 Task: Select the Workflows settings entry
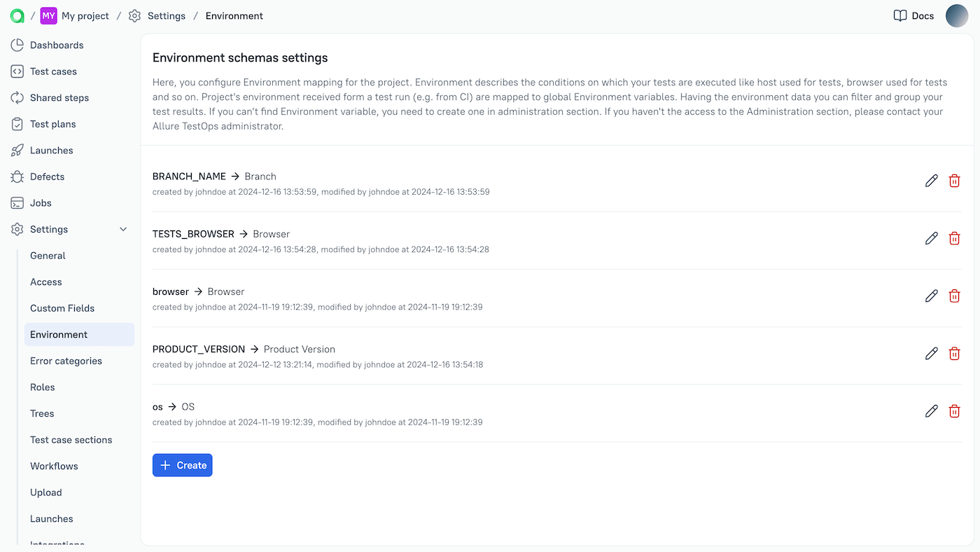pyautogui.click(x=54, y=466)
